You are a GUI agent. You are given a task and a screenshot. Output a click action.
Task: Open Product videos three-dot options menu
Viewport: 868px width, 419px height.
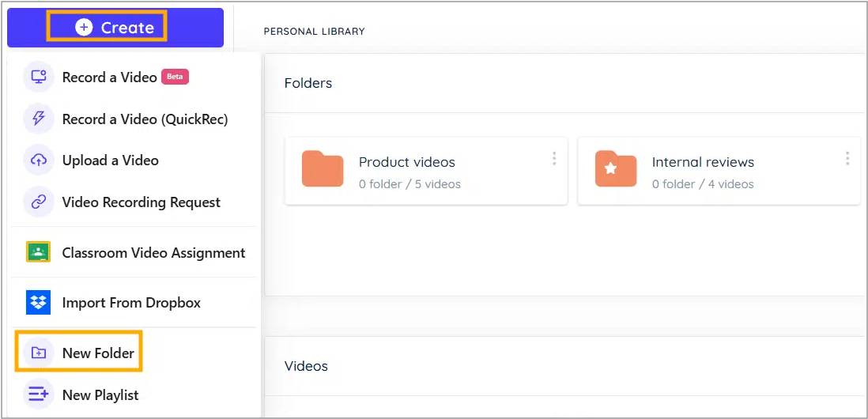coord(554,159)
